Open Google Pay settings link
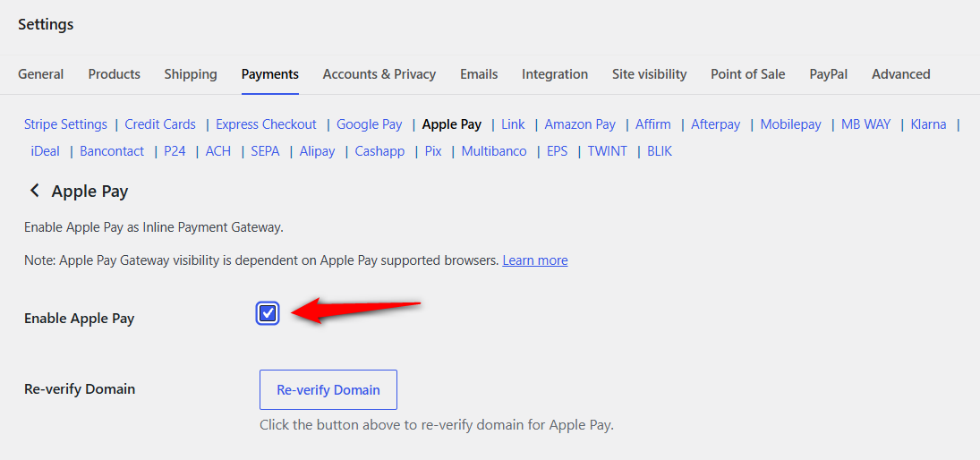The height and width of the screenshot is (460, 980). [x=370, y=124]
